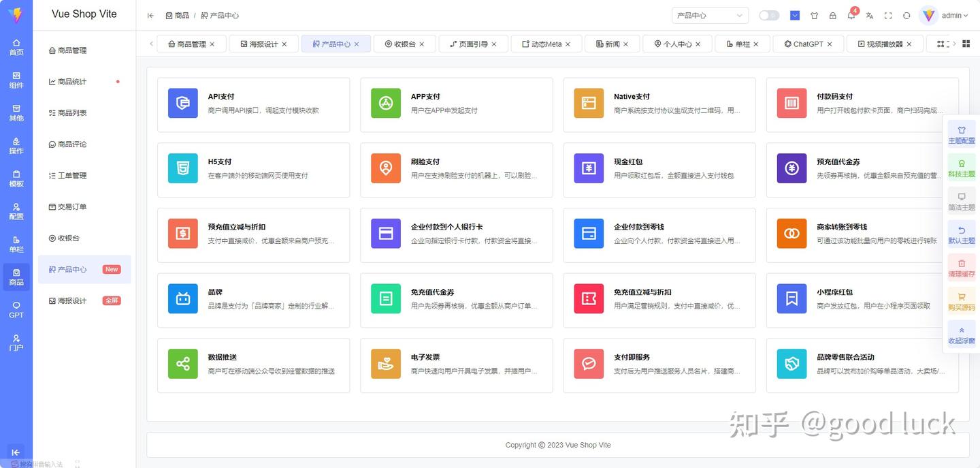Click the 现金红包 purple icon

pyautogui.click(x=589, y=168)
